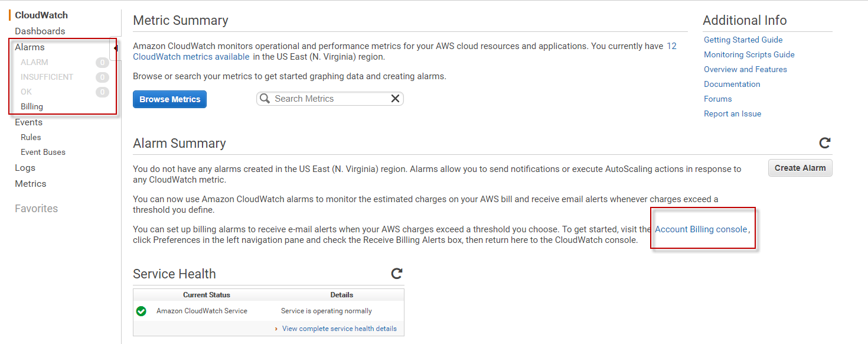
Task: Navigate to Logs
Action: 25,168
